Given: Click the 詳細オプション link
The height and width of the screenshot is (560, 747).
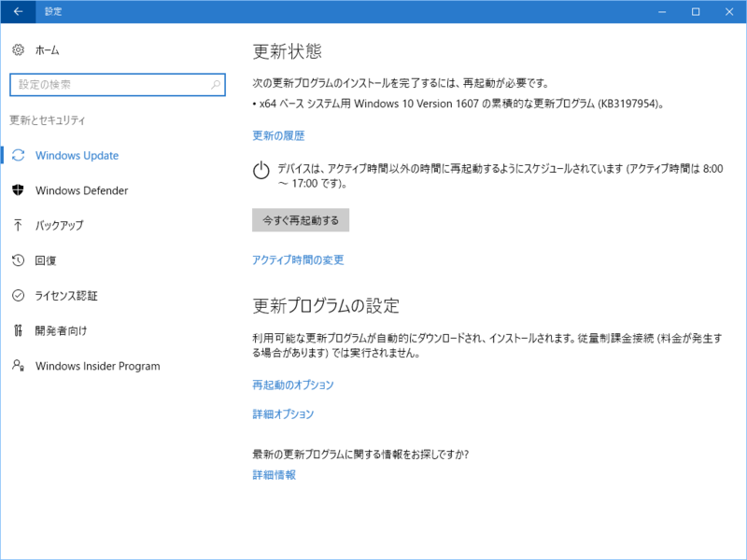Looking at the screenshot, I should pyautogui.click(x=283, y=413).
